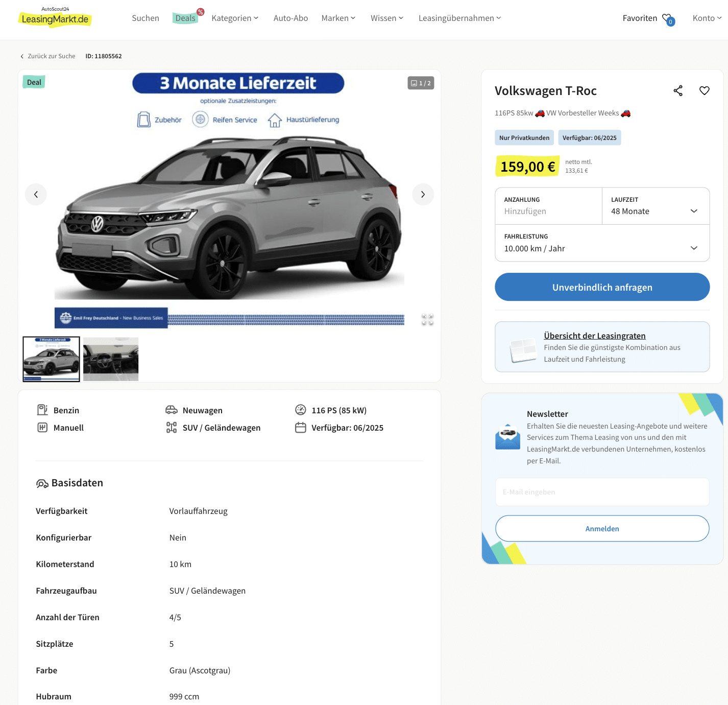This screenshot has height=705, width=728.
Task: Focus the newsletter E-Mail input field
Action: point(602,492)
